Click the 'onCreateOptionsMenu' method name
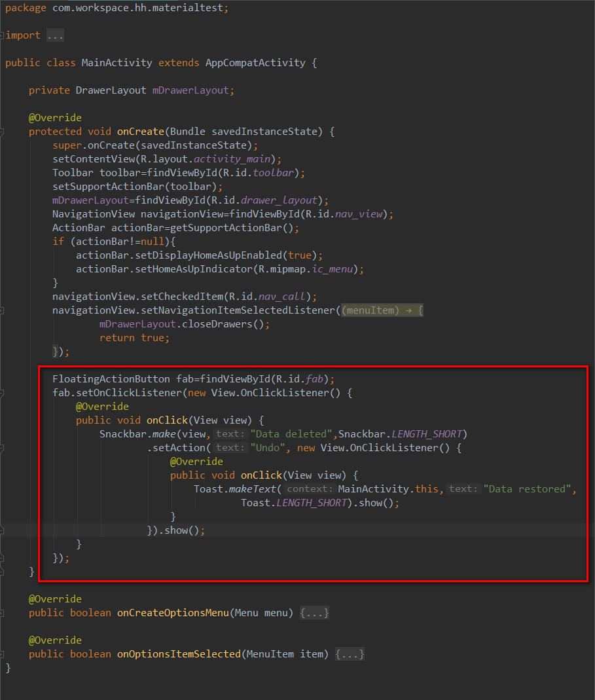595x700 pixels. point(173,613)
